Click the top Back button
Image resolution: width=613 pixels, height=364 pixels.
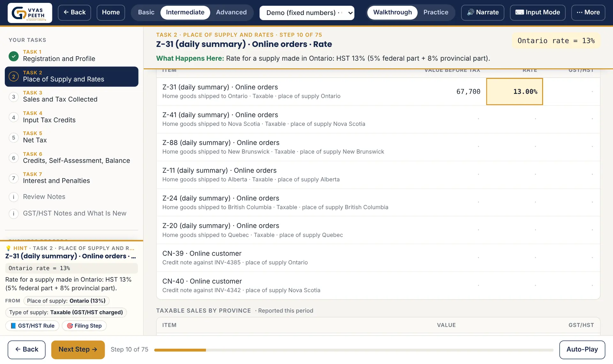(74, 12)
